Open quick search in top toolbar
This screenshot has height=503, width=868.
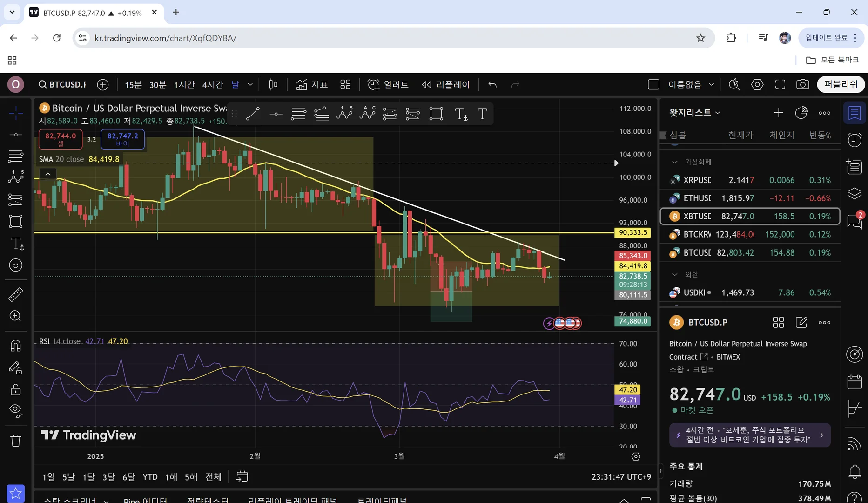[734, 84]
